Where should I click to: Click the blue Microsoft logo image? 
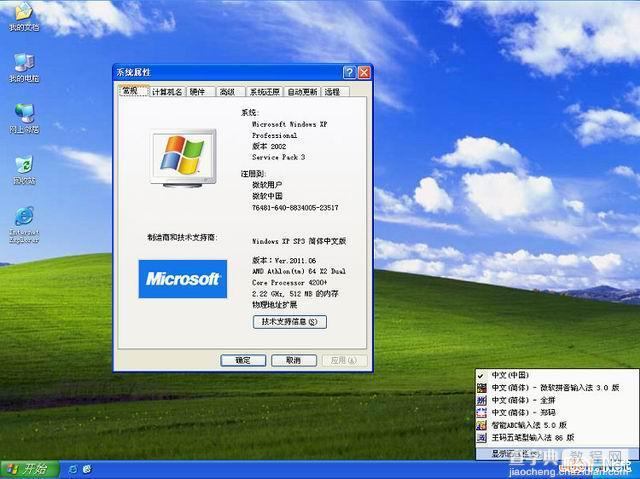tap(182, 279)
